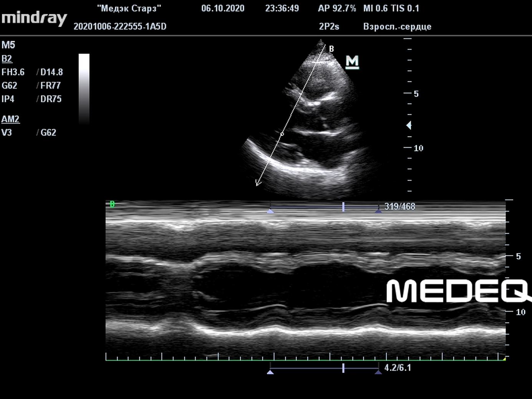Select the B2 mode label
The image size is (532, 399).
coord(7,59)
